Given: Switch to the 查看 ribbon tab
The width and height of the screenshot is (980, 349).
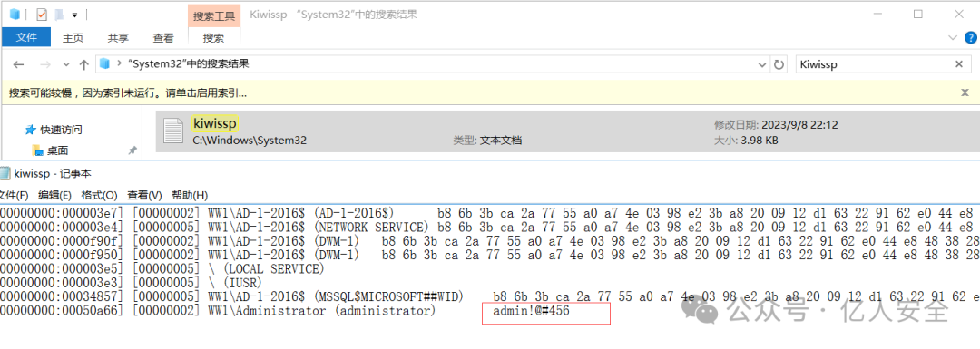Looking at the screenshot, I should 163,37.
